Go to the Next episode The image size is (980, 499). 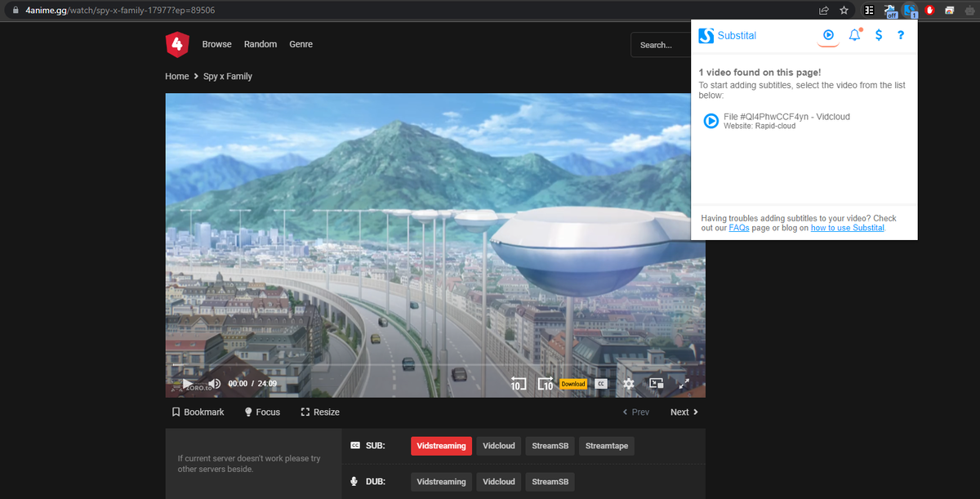684,412
